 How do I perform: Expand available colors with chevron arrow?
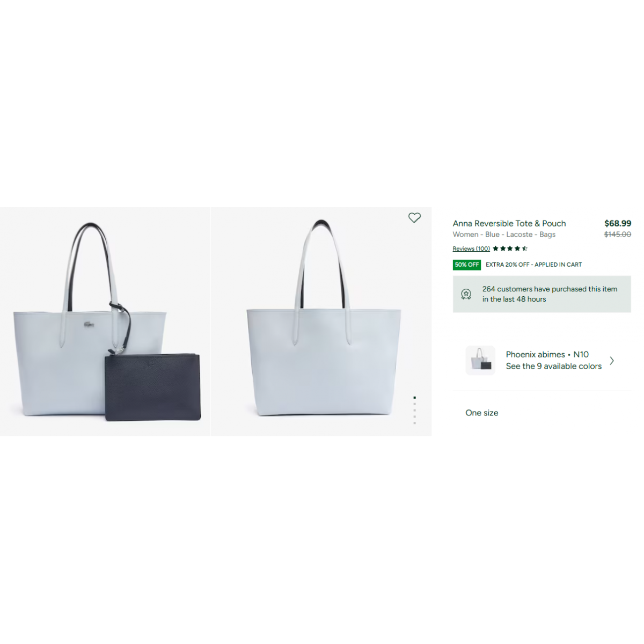pos(612,361)
